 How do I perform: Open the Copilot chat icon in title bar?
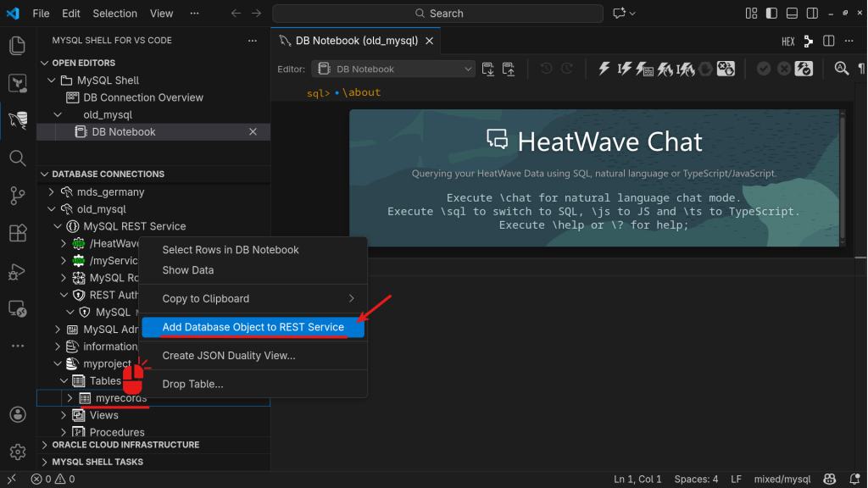coord(619,14)
